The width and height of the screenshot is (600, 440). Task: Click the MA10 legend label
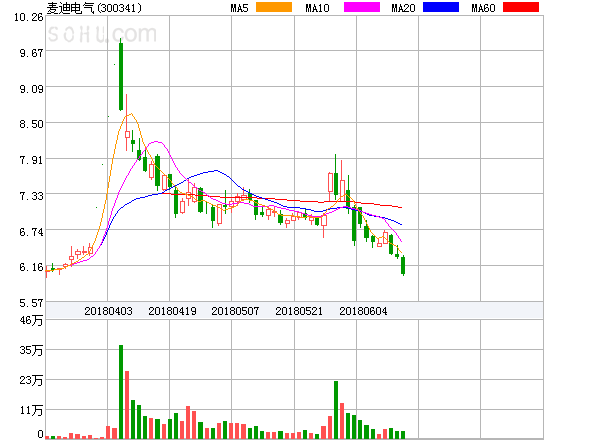pyautogui.click(x=317, y=8)
